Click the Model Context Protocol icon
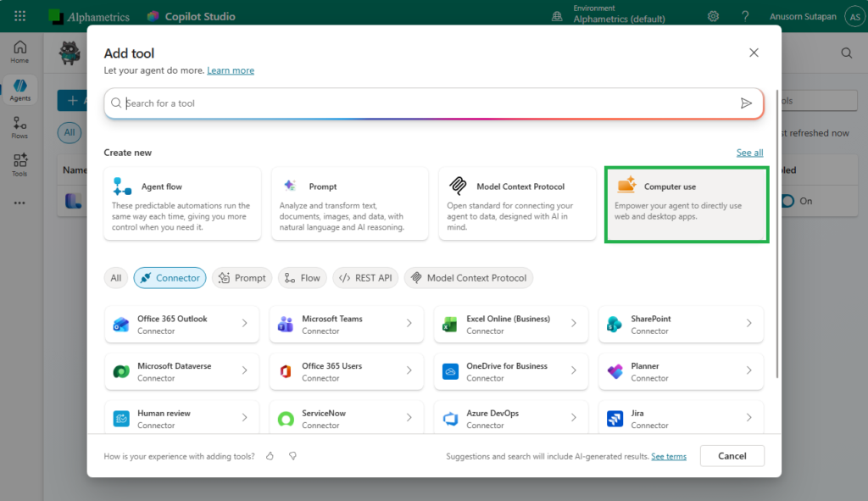Screen dimensions: 868x501 [x=458, y=186]
